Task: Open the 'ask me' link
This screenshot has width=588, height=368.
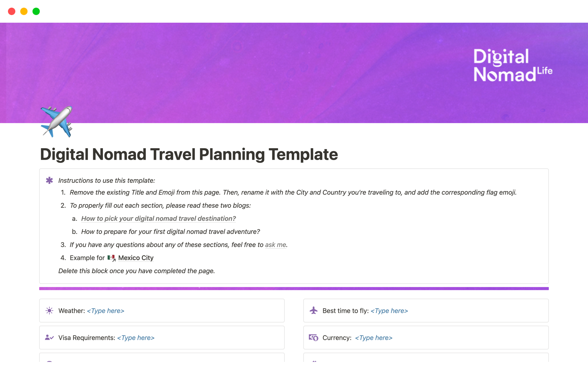Action: click(x=275, y=245)
